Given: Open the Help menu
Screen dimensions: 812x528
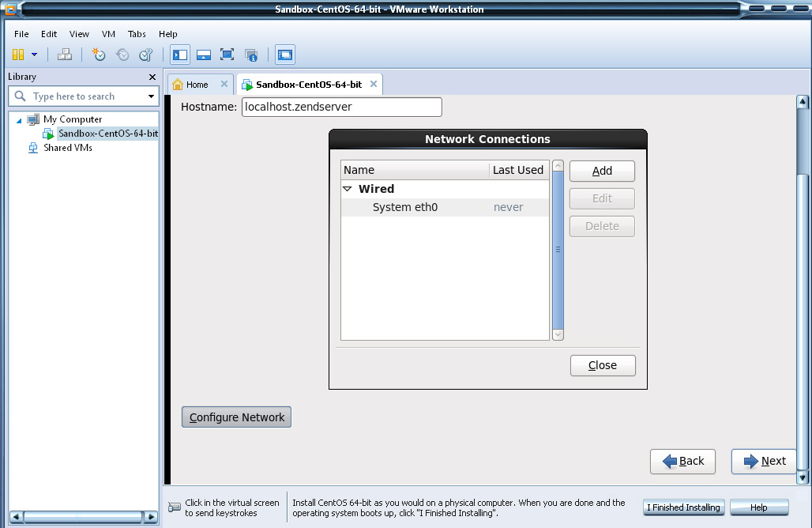Looking at the screenshot, I should [x=167, y=34].
